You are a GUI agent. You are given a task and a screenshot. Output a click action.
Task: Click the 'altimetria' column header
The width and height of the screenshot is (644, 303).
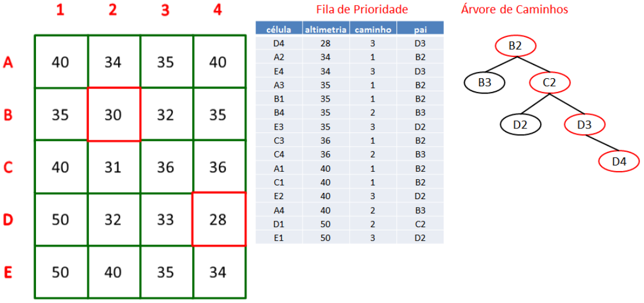coord(326,29)
